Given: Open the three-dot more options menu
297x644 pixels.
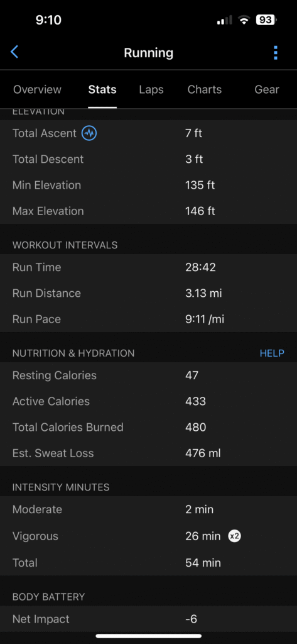Looking at the screenshot, I should 276,53.
